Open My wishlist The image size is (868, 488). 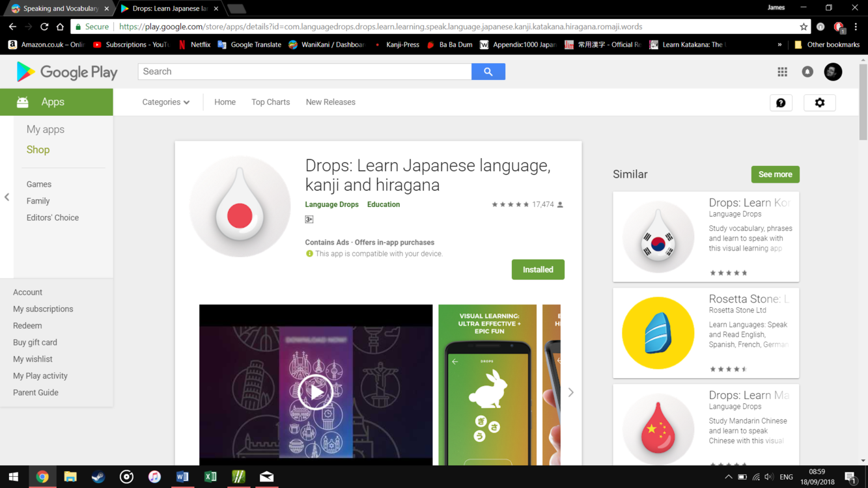point(33,359)
